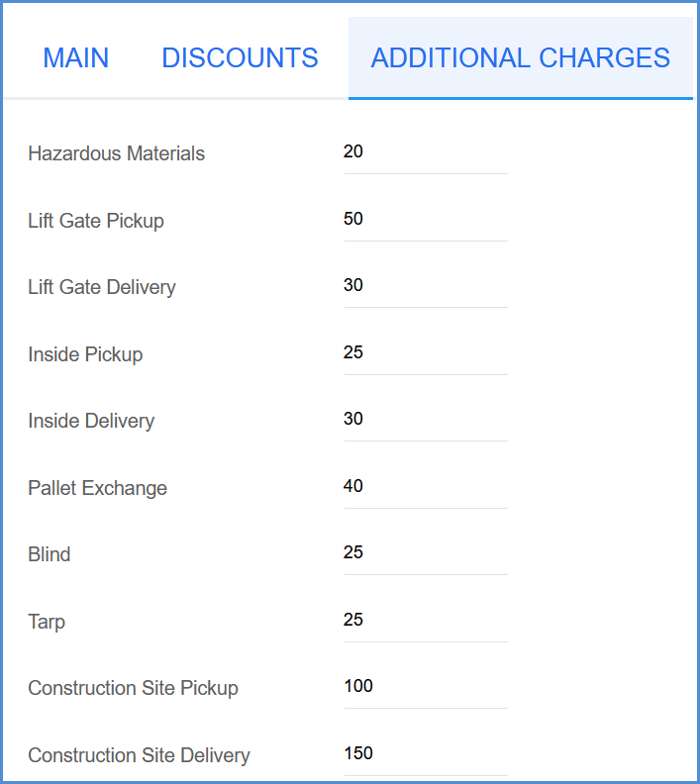
Task: Click the Pallet Exchange label
Action: [x=97, y=488]
